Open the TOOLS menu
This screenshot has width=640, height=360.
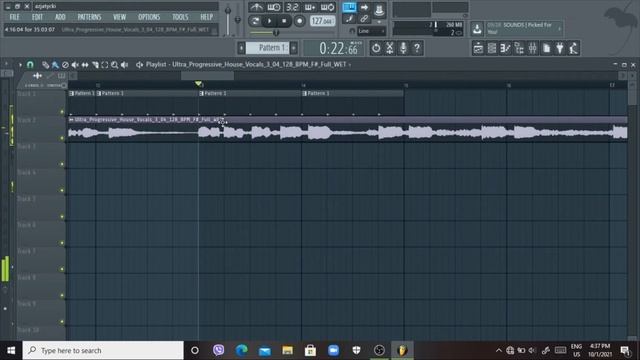(x=180, y=17)
